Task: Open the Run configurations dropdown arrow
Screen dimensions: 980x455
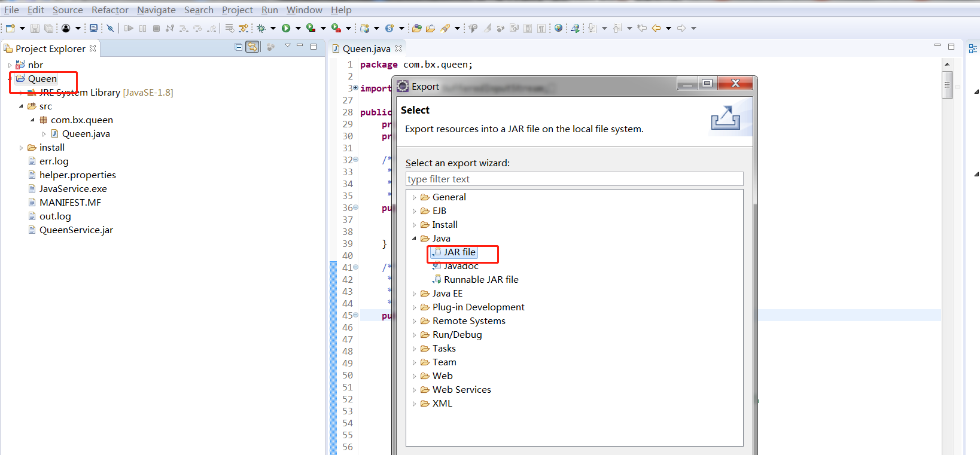Action: 298,28
